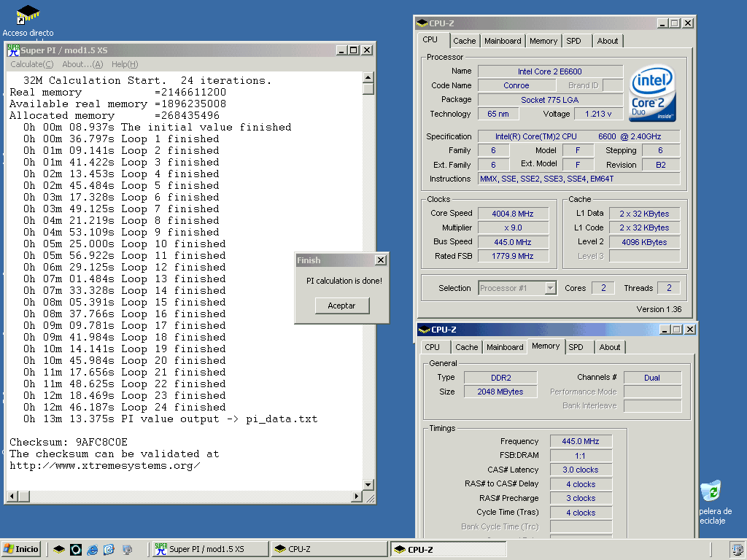Image resolution: width=747 pixels, height=560 pixels.
Task: Open the Acceso directo desktop shortcut icon
Action: tap(28, 15)
